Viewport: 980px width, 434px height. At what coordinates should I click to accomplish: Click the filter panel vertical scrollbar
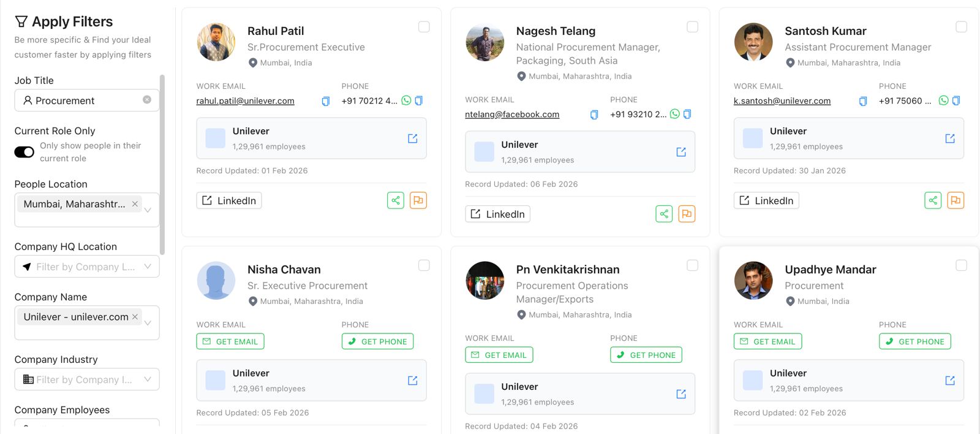pos(162,164)
